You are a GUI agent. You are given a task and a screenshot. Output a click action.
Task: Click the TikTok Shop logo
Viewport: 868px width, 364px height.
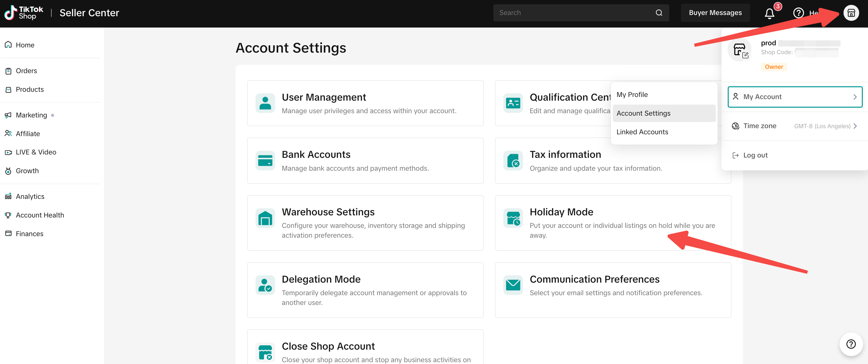point(24,13)
